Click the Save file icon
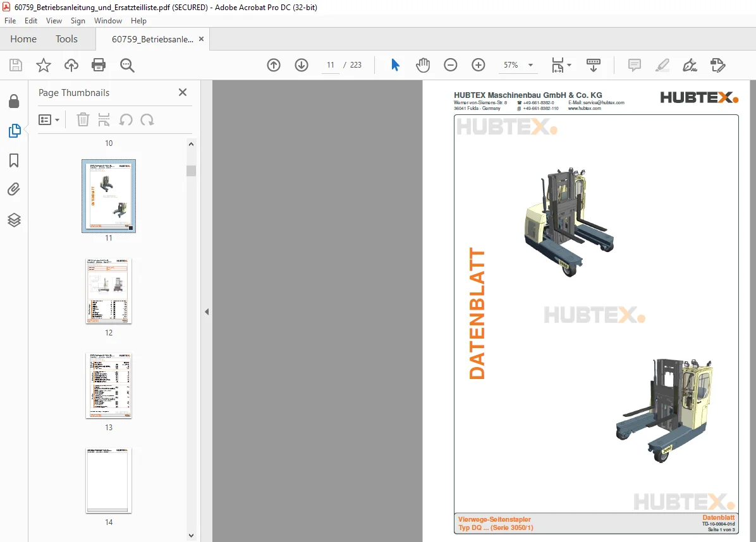The width and height of the screenshot is (756, 542). coord(16,65)
